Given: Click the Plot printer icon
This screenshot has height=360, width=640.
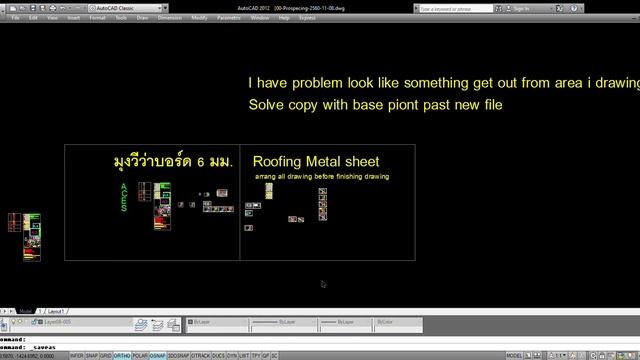Looking at the screenshot, I should 53,8.
